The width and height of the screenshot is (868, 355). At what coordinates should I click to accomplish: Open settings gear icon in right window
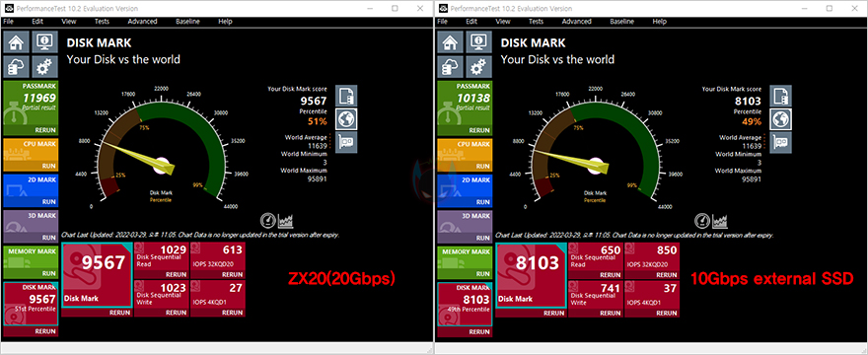tap(478, 66)
